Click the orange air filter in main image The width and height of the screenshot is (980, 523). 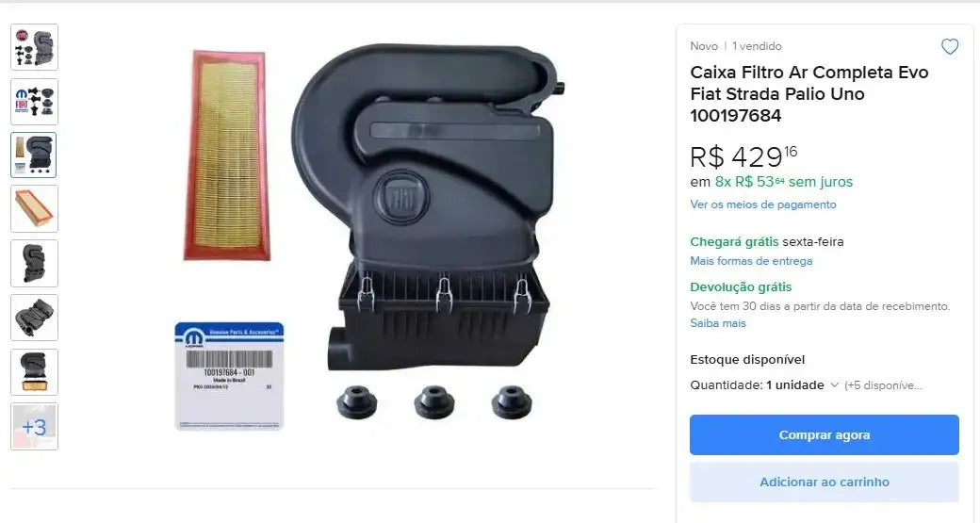pyautogui.click(x=227, y=155)
